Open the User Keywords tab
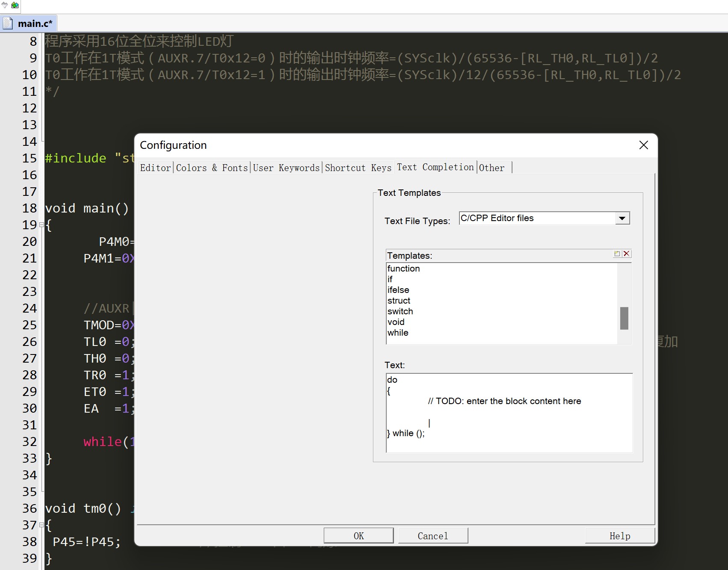This screenshot has width=728, height=570. [x=286, y=168]
